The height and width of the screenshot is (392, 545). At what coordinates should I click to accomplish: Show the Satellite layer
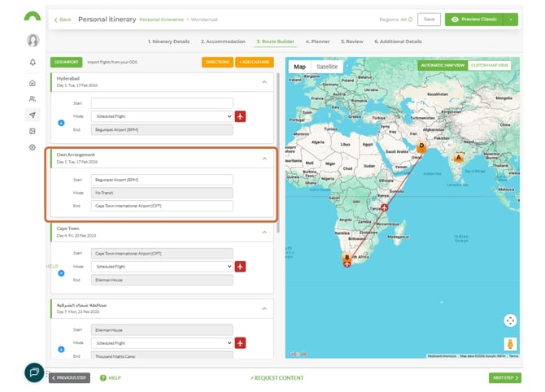pos(327,67)
